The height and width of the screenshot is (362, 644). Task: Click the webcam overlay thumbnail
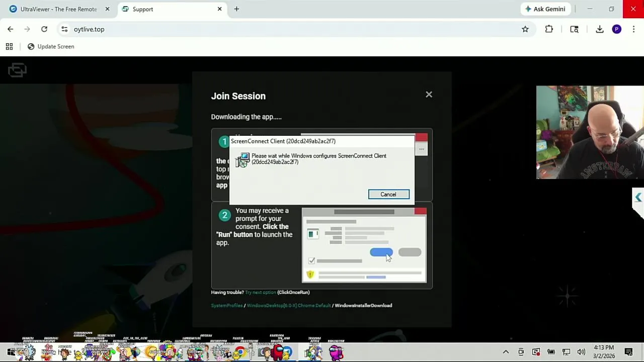click(x=590, y=132)
